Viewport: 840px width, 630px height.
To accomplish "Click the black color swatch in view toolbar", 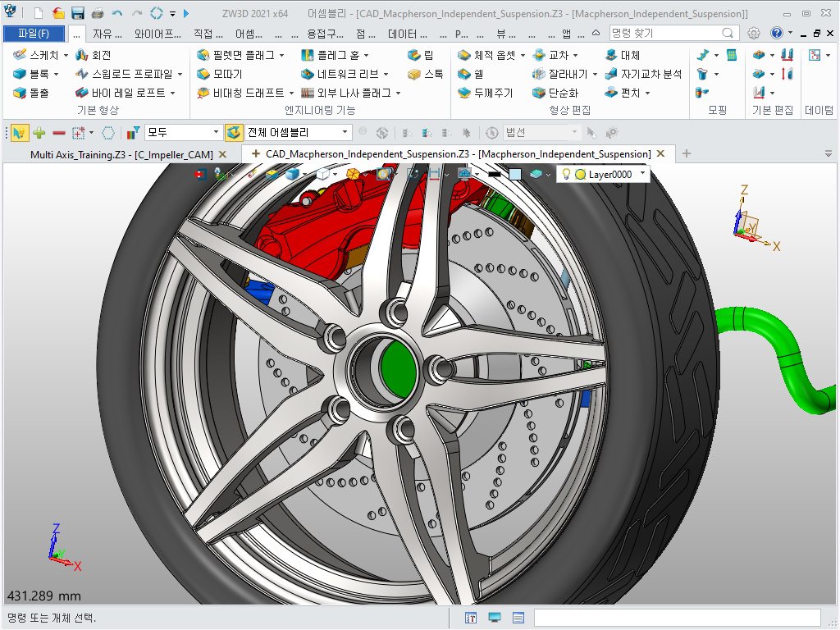I will click(495, 174).
